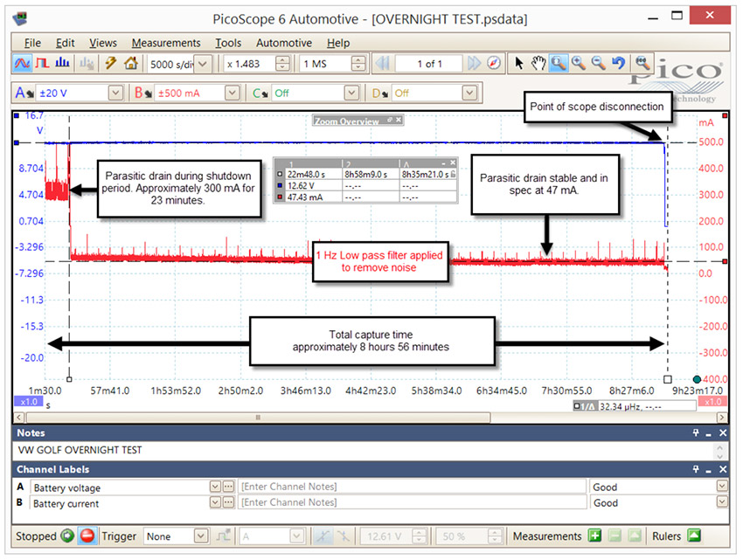This screenshot has height=560, width=743.
Task: Close the Zoom Overview window
Action: pyautogui.click(x=399, y=121)
